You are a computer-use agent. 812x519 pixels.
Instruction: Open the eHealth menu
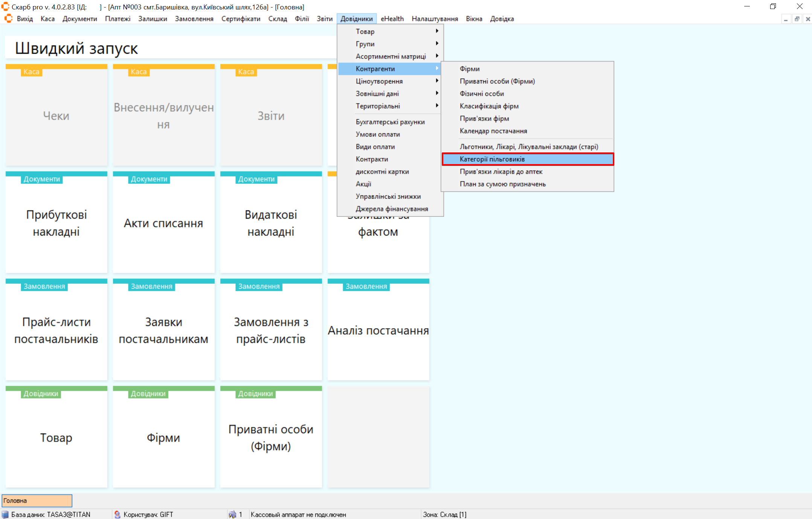click(x=392, y=19)
